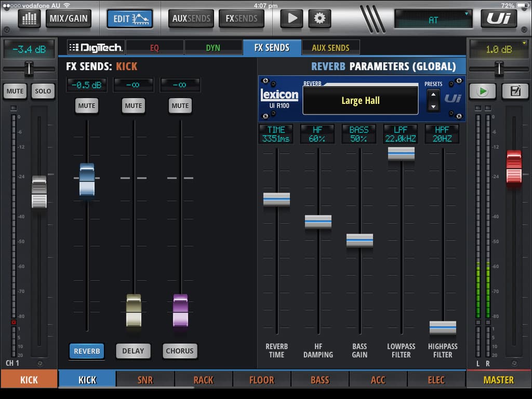Click the master panel green play button

[x=483, y=91]
